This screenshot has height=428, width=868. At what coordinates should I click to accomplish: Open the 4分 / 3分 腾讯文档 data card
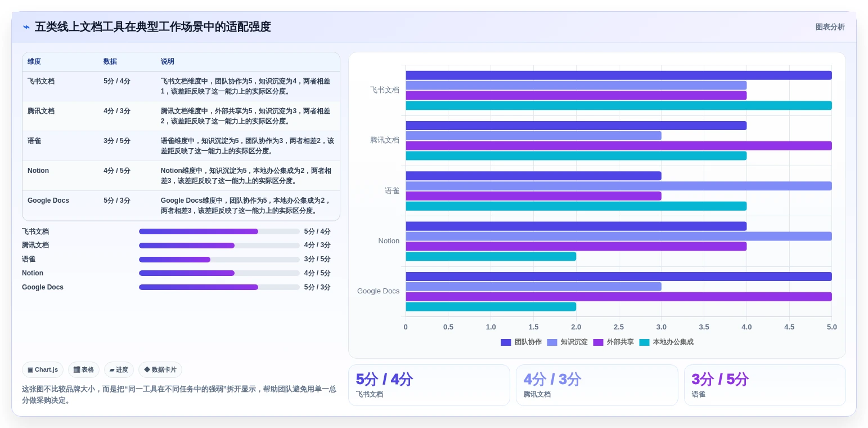click(x=597, y=385)
